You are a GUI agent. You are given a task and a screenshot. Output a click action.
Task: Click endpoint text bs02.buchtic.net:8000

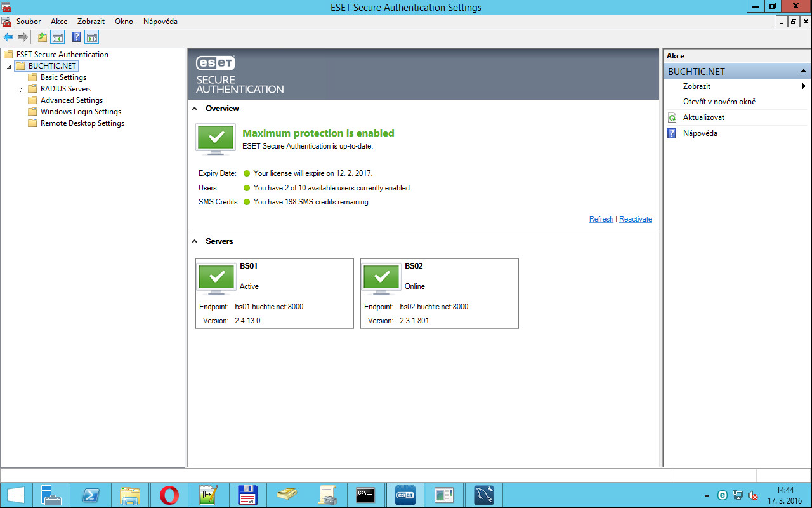tap(434, 307)
